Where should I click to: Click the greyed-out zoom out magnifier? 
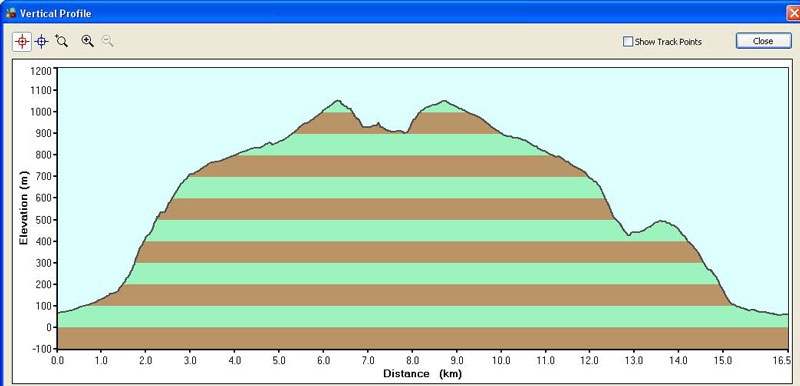point(107,41)
